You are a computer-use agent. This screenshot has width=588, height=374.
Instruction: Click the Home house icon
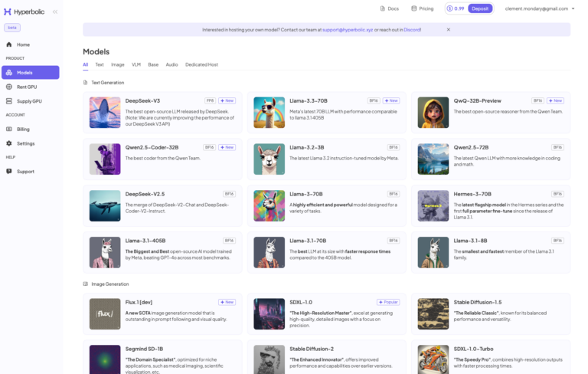click(9, 44)
